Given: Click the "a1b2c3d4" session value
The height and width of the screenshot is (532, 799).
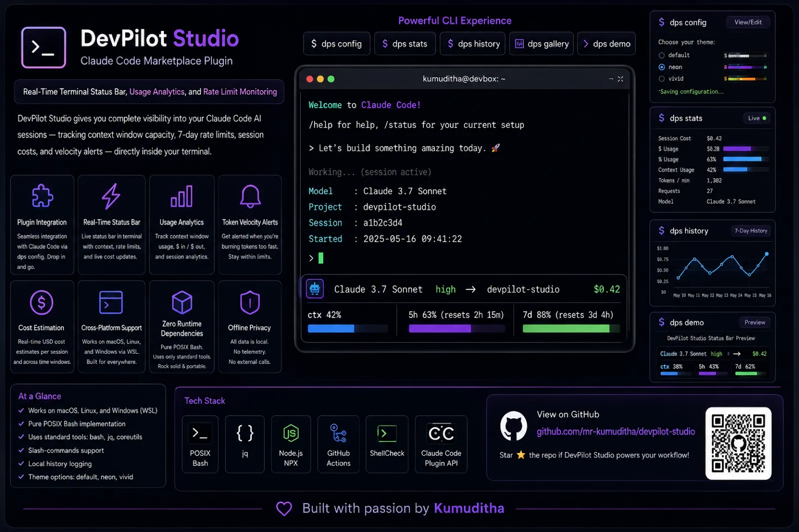Looking at the screenshot, I should click(383, 223).
